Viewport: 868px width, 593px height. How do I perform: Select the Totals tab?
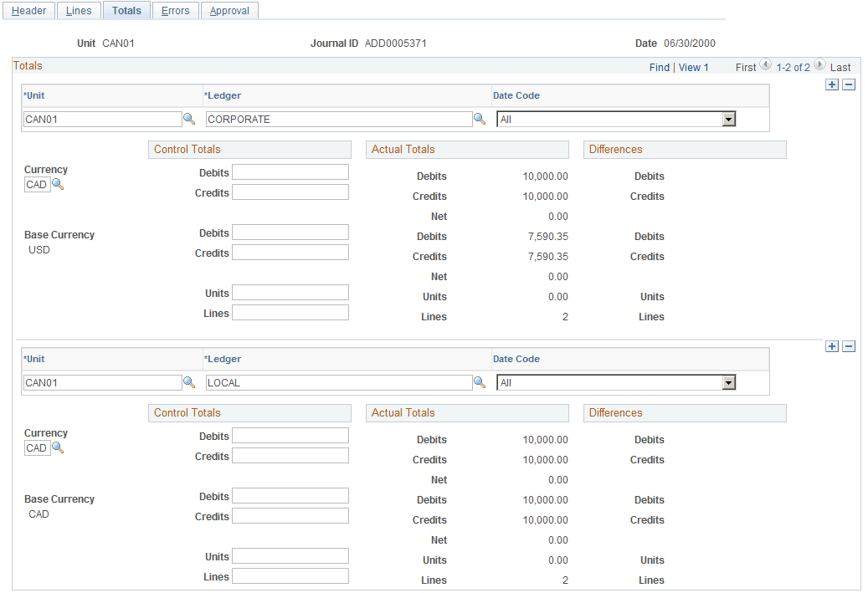click(126, 11)
